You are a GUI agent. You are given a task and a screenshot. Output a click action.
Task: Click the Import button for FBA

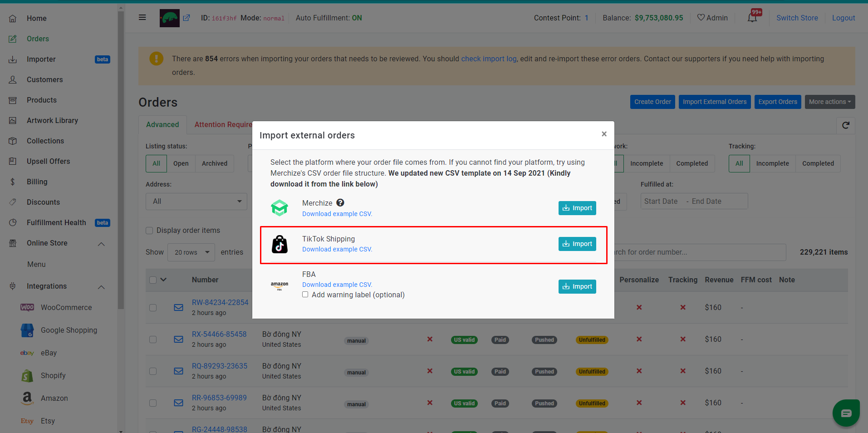(577, 286)
